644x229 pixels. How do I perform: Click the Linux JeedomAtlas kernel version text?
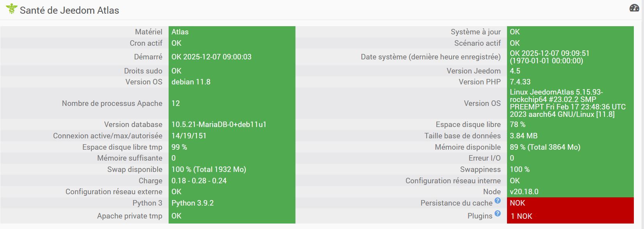pos(568,104)
